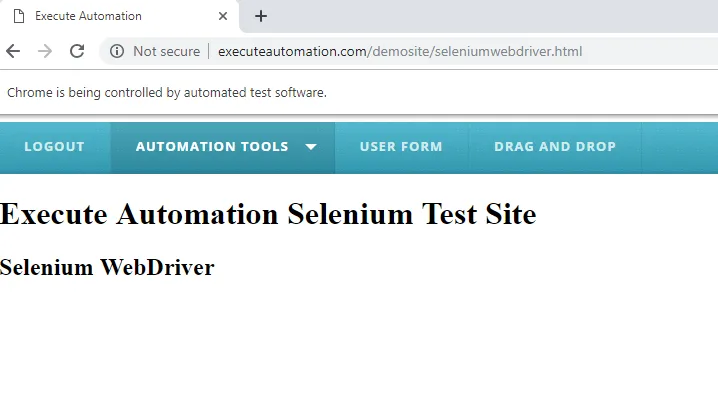Open a new tab with plus icon

pyautogui.click(x=261, y=16)
